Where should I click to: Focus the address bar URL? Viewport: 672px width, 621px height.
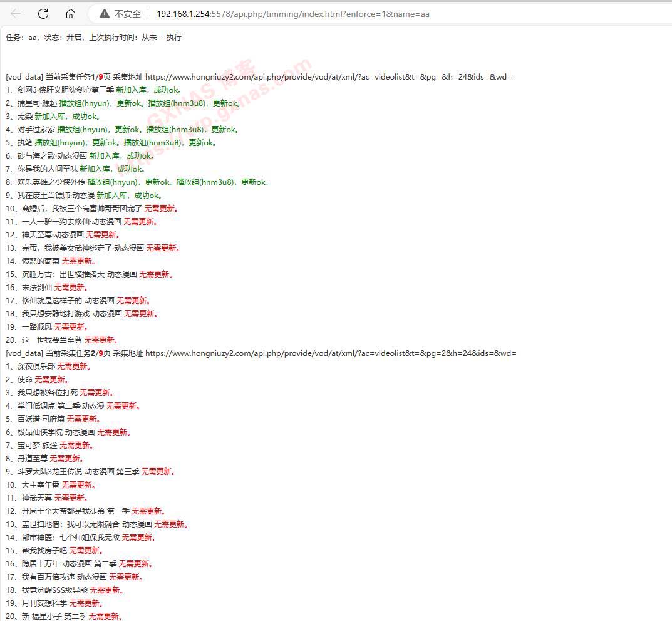pos(292,14)
